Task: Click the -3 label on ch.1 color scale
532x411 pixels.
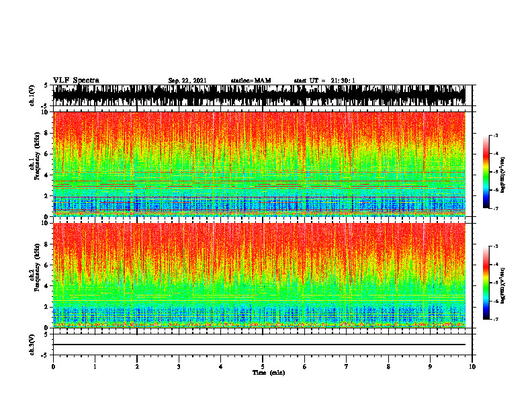Action: [x=496, y=136]
